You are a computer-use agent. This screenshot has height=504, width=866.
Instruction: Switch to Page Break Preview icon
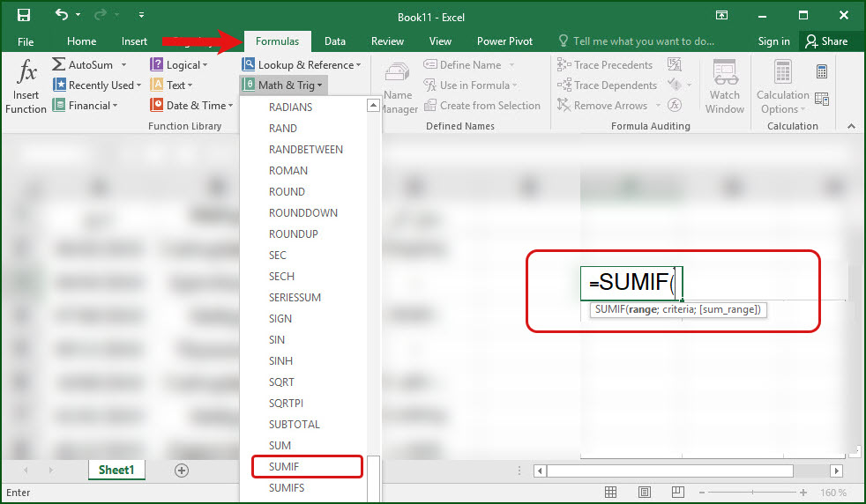[677, 492]
